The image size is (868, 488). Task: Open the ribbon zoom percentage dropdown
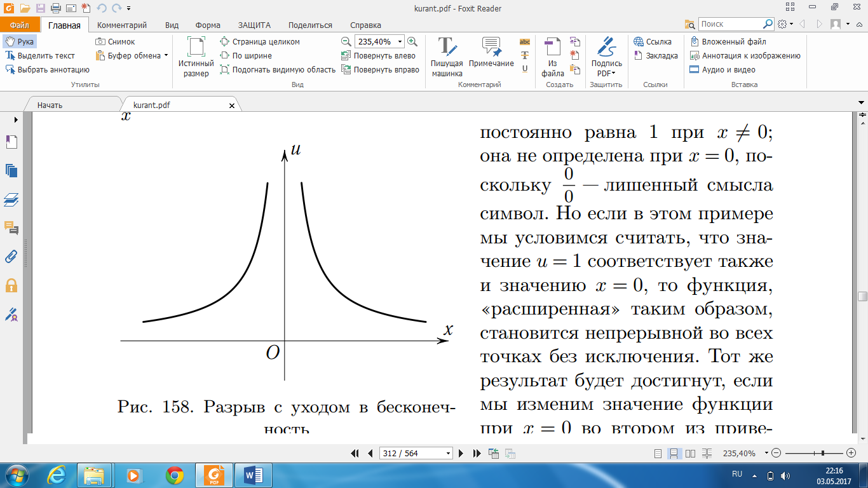[x=400, y=41]
